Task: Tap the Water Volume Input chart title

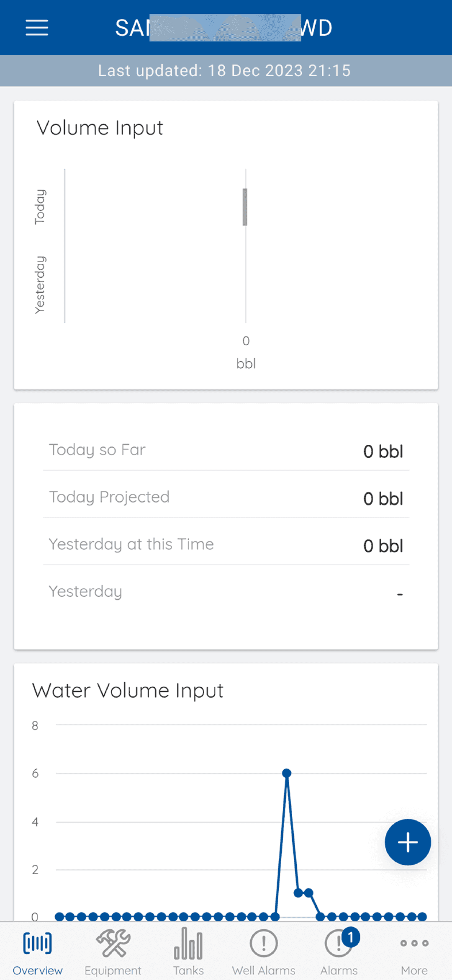Action: [128, 691]
